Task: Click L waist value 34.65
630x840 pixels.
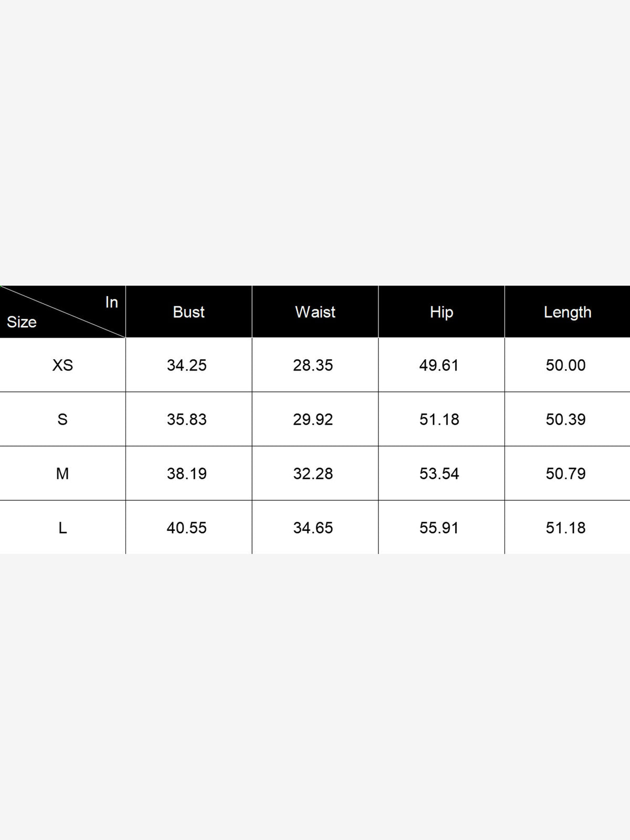Action: (x=313, y=528)
